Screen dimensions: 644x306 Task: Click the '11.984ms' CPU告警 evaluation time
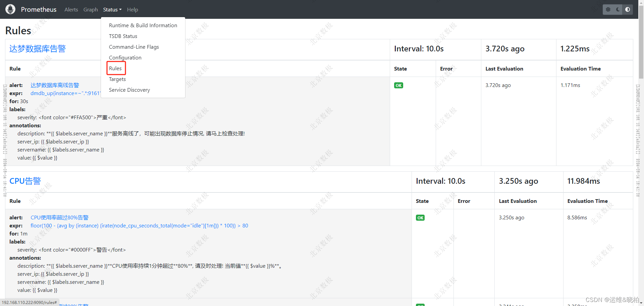tap(584, 181)
